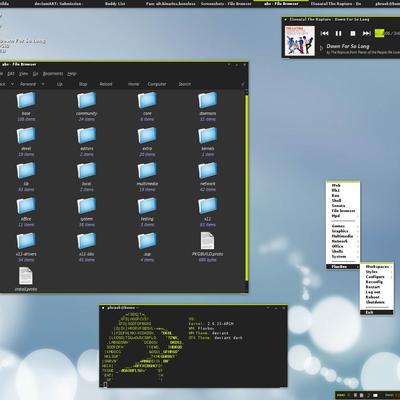Click the Reload toolbar button
The height and width of the screenshot is (400, 400).
coord(106,84)
